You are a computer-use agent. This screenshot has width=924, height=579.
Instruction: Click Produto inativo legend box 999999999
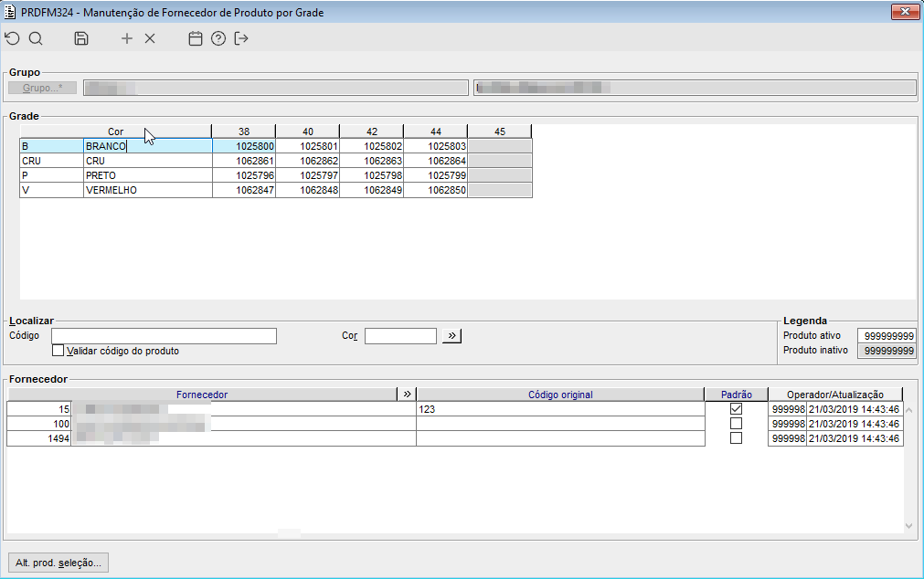pyautogui.click(x=887, y=351)
